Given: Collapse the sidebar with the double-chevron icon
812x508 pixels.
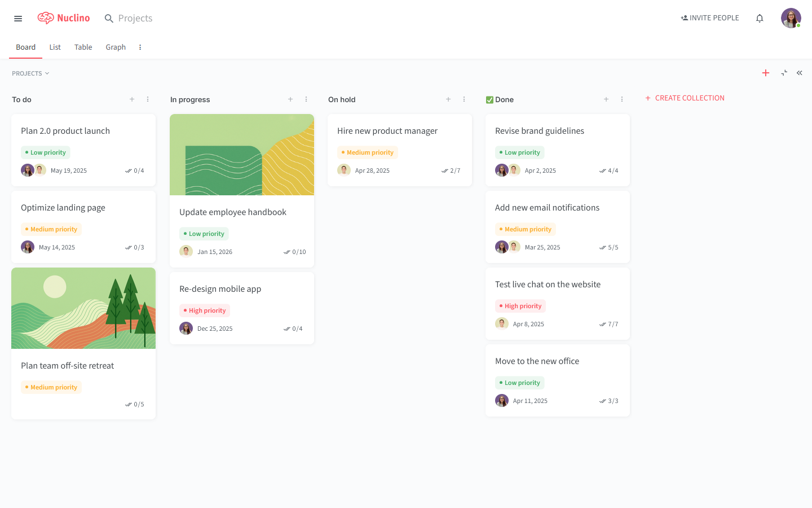Looking at the screenshot, I should click(x=799, y=73).
